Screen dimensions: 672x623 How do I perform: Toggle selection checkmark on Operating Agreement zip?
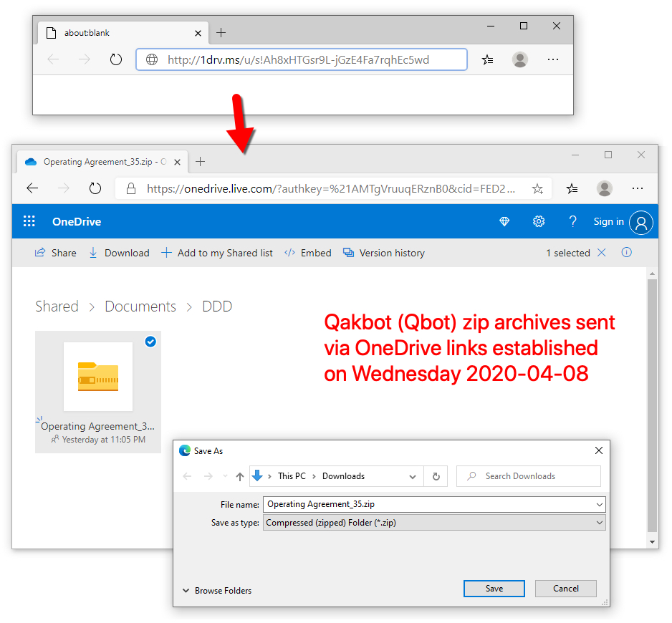click(150, 342)
